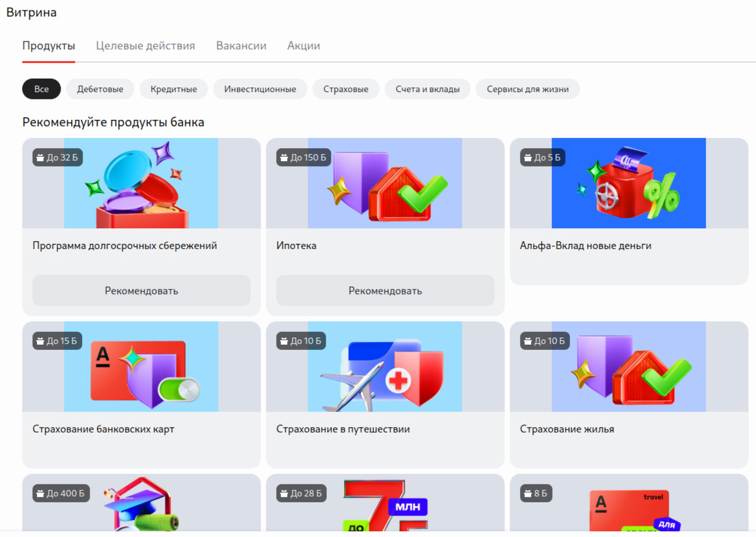Open the card with the red travel card image
Image resolution: width=756 pixels, height=537 pixels.
coord(629,503)
